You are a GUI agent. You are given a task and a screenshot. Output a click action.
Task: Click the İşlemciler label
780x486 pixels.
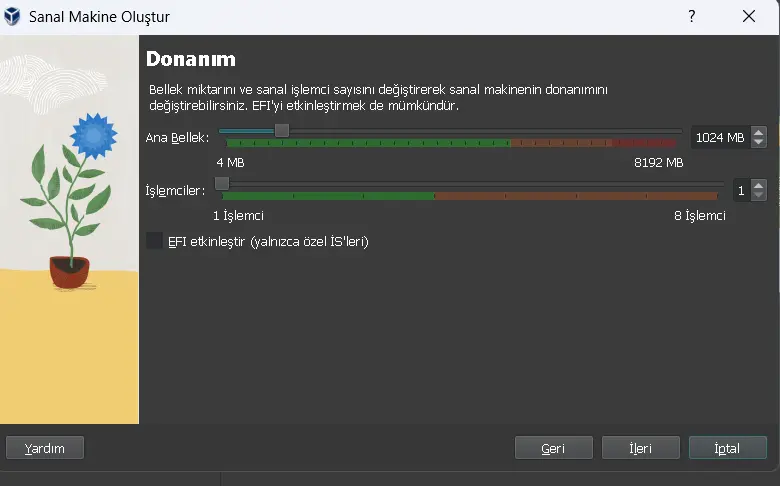[175, 191]
